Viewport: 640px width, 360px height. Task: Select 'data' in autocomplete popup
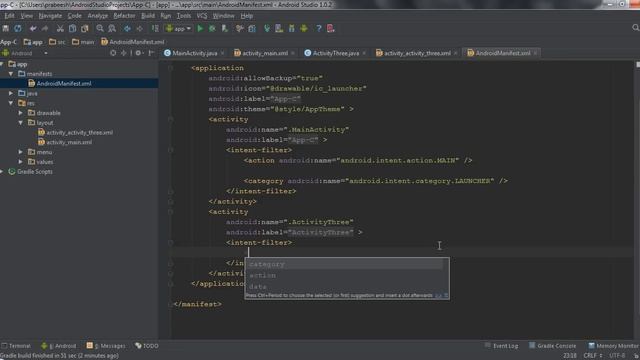click(x=344, y=286)
